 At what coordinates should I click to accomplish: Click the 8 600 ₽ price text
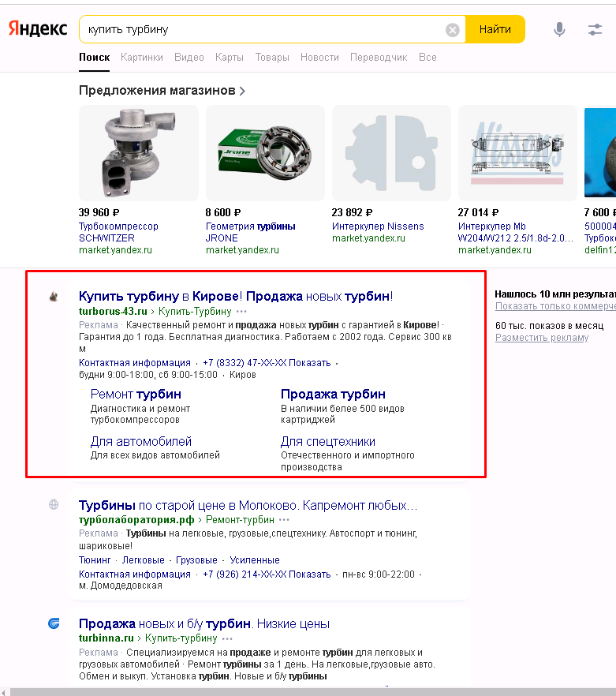click(223, 212)
